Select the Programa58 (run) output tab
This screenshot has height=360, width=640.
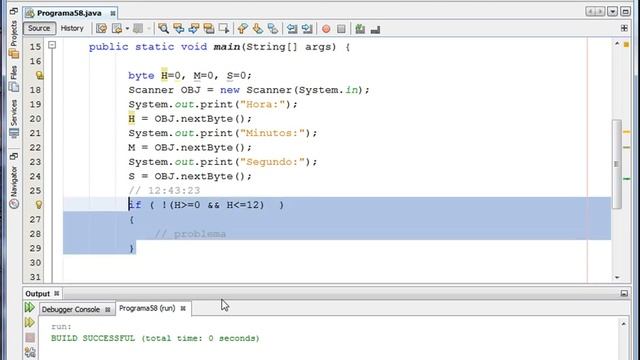point(147,308)
